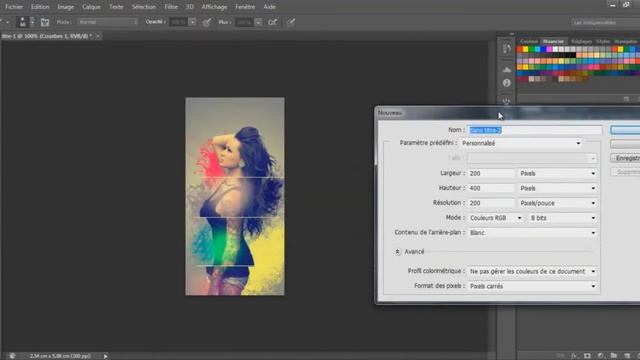Screen dimensions: 640x360
Task: Click the Résolution value field
Action: [491, 203]
